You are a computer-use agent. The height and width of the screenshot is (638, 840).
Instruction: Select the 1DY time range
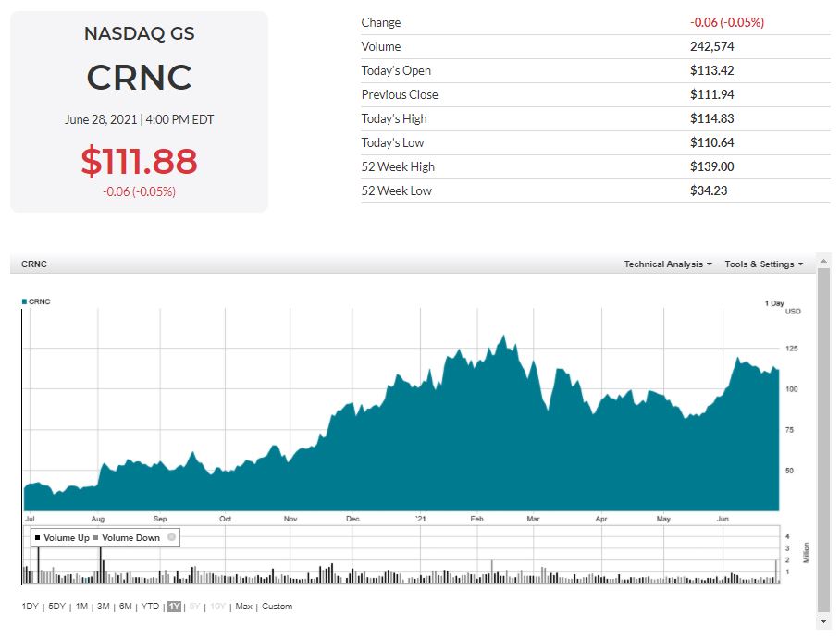pos(31,607)
